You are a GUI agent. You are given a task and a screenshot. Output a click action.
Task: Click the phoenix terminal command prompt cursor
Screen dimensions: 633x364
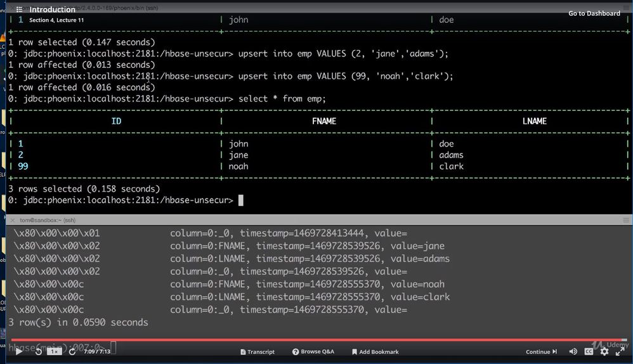[240, 200]
